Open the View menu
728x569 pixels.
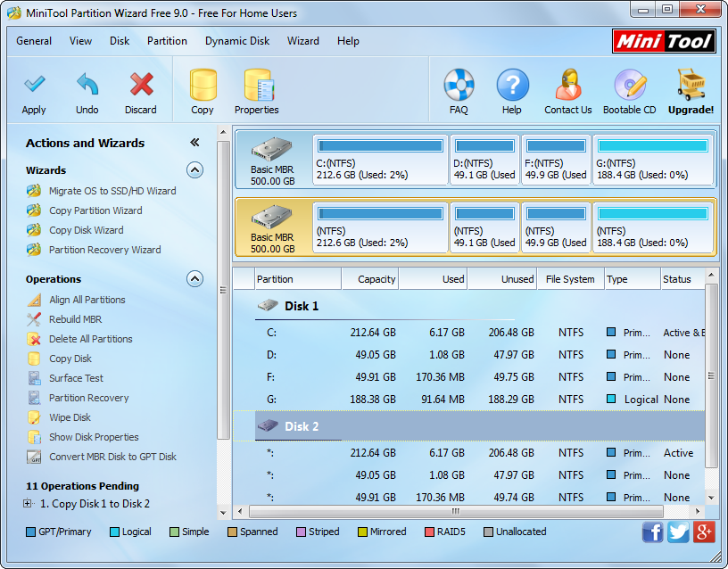tap(81, 41)
